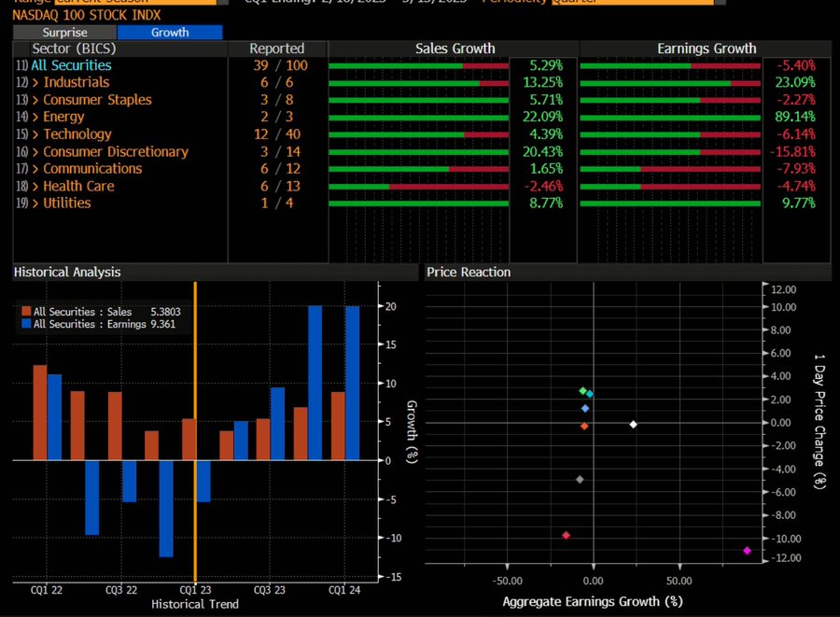Select Energy sales growth 22.09%
The height and width of the screenshot is (617, 840).
(x=542, y=117)
